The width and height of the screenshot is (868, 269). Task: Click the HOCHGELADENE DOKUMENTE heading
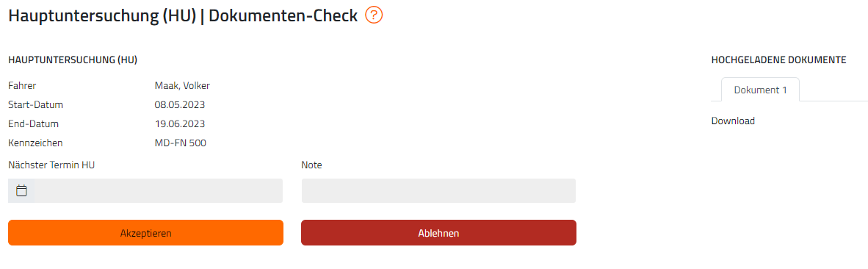pyautogui.click(x=778, y=60)
